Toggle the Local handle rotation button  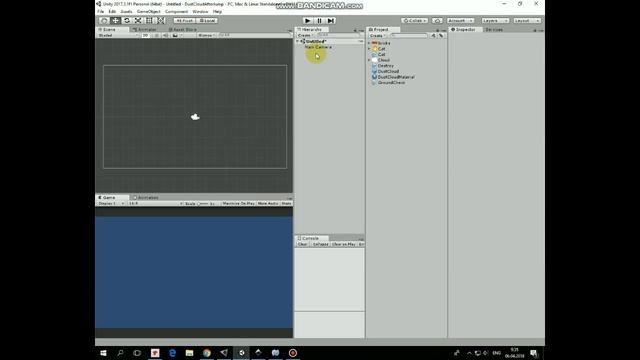[207, 20]
